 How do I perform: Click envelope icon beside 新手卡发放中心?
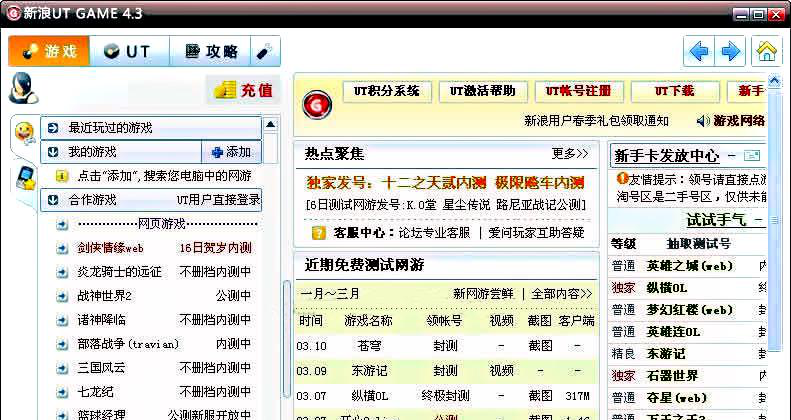click(752, 155)
